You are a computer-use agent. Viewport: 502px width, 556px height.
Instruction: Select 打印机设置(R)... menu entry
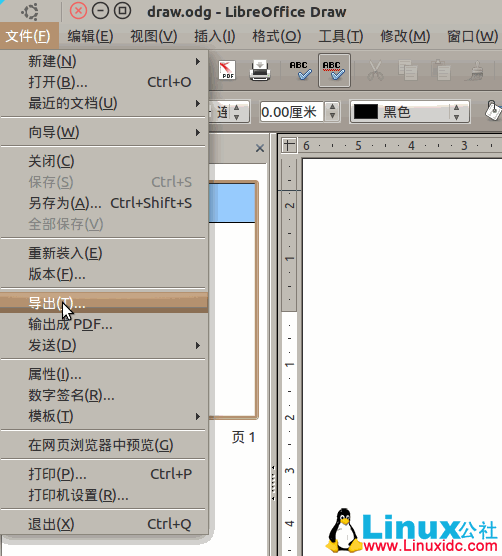pyautogui.click(x=104, y=495)
